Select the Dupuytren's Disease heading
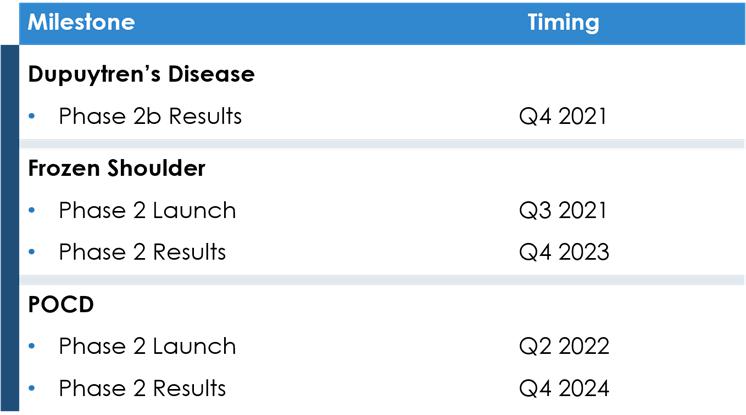This screenshot has width=746, height=415. tap(141, 75)
